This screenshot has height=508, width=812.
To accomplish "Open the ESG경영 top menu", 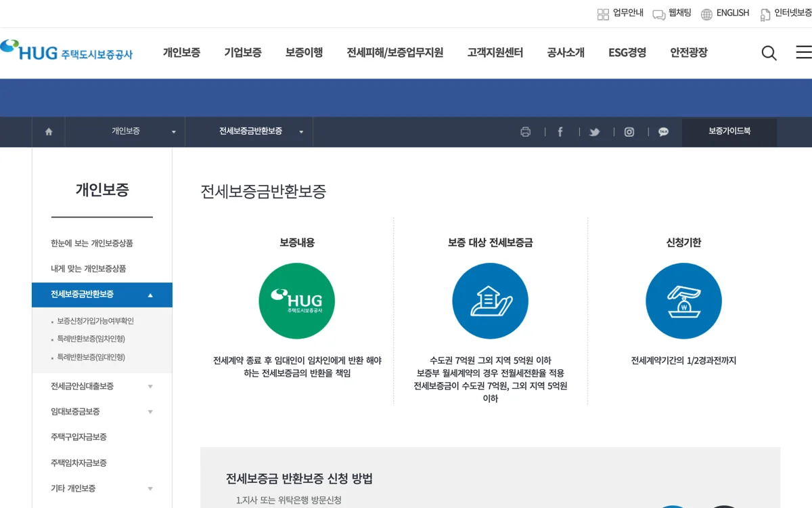I will [x=627, y=53].
